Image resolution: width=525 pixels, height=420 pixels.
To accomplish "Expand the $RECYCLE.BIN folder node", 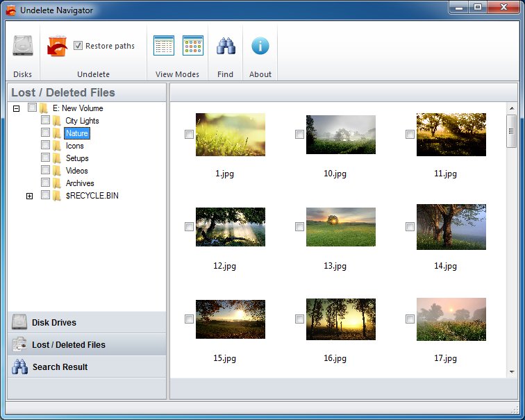I will click(x=29, y=196).
